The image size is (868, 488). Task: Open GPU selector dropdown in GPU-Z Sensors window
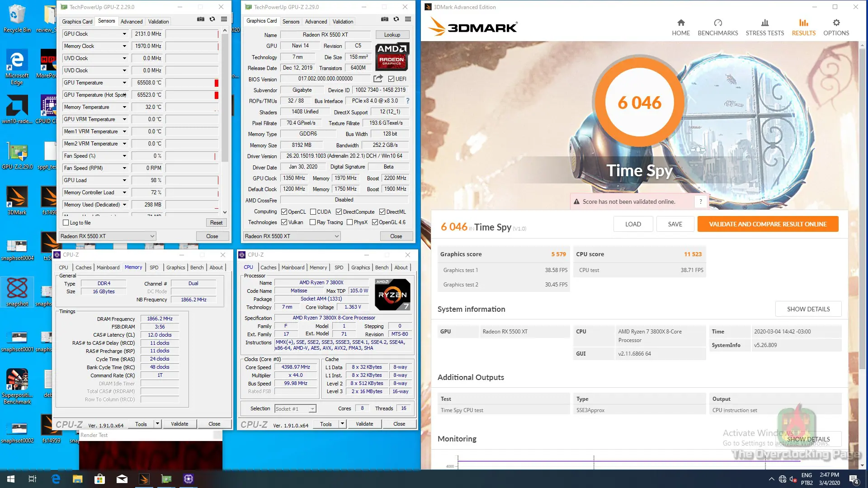click(x=108, y=236)
